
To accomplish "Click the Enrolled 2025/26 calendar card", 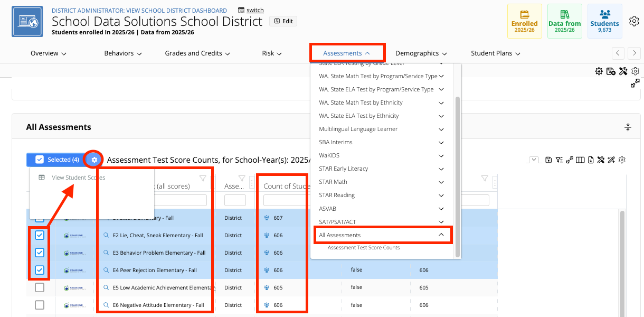I will (x=524, y=21).
